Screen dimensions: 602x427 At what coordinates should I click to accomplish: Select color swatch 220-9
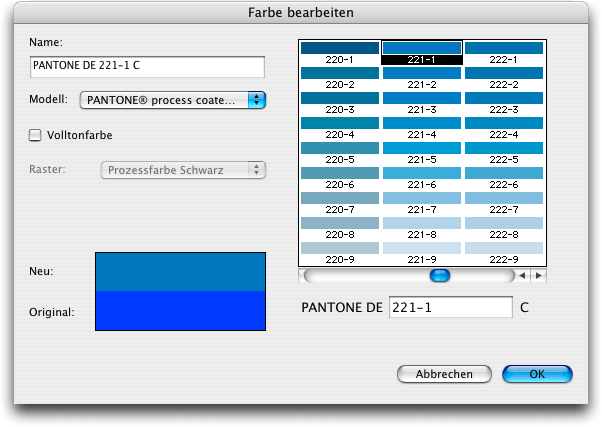340,248
